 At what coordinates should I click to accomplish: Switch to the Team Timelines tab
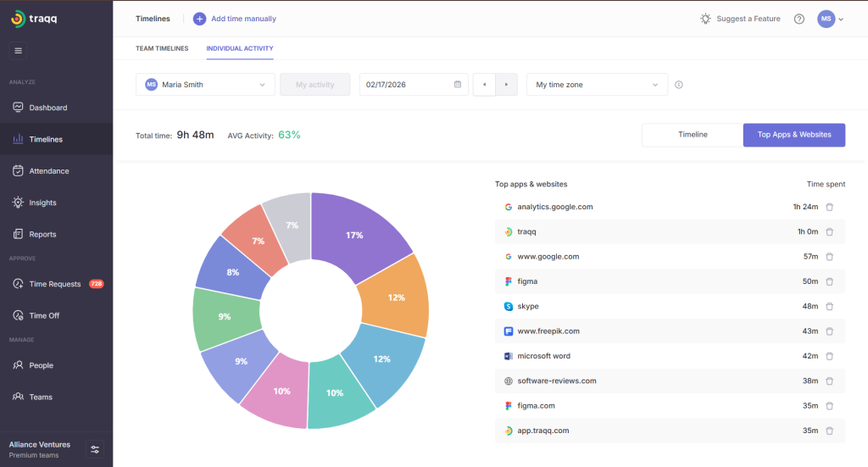162,48
